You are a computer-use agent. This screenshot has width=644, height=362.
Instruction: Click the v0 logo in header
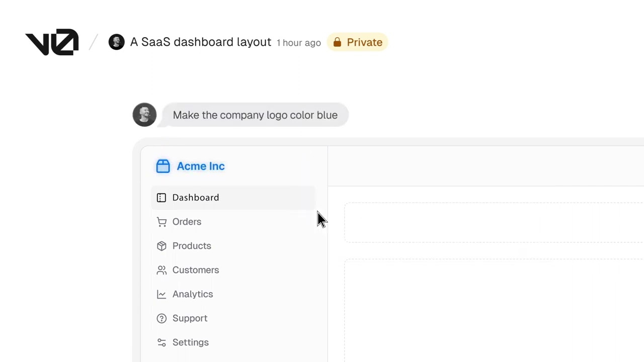coord(52,42)
